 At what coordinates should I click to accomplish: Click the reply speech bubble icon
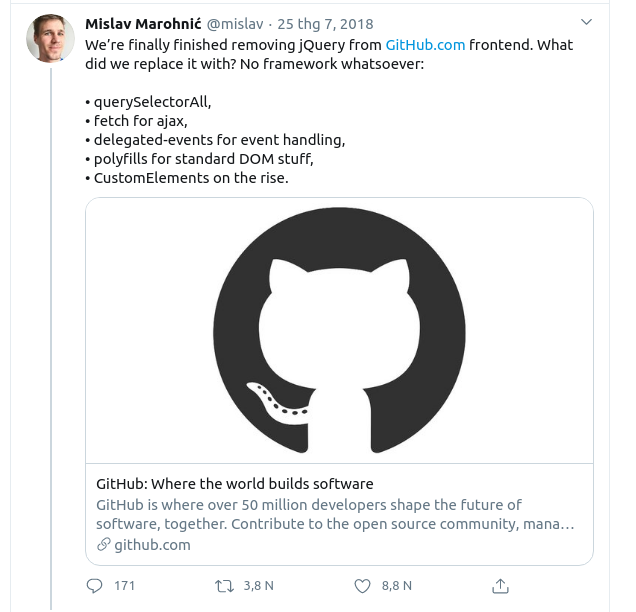[x=95, y=585]
